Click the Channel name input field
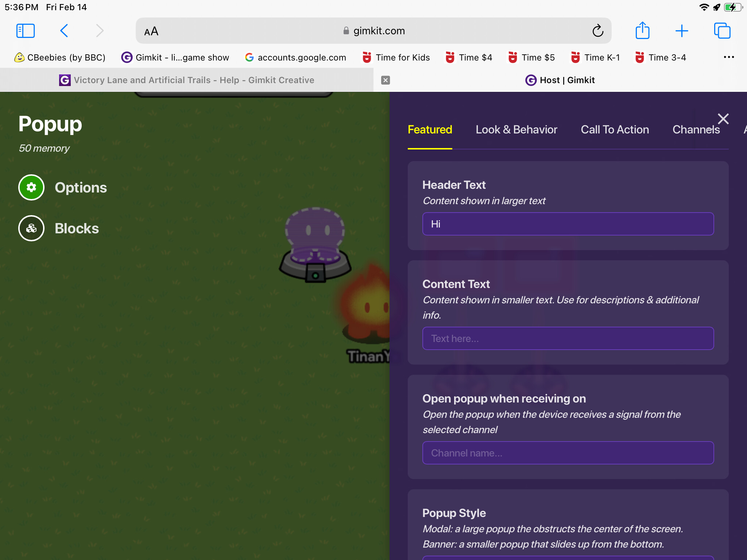The image size is (747, 560). (568, 453)
